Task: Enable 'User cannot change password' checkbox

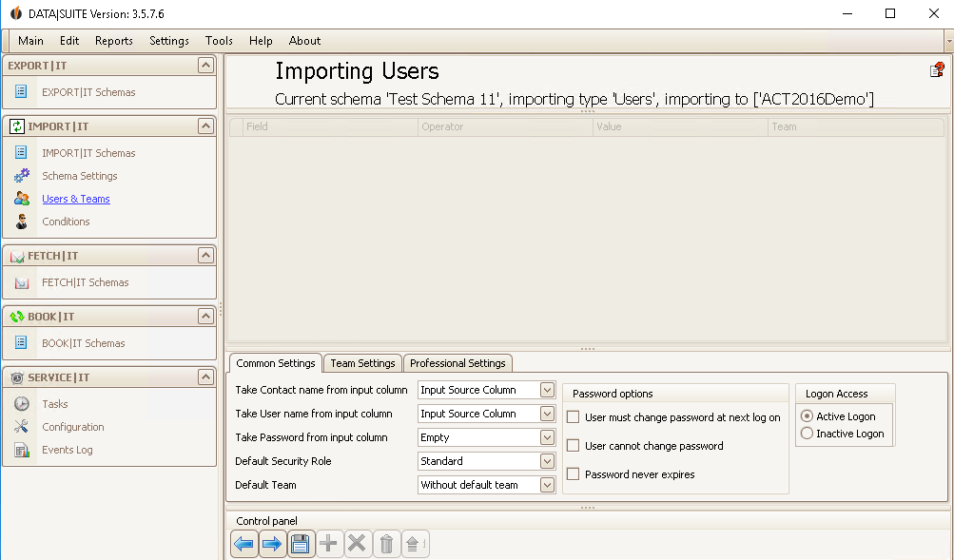Action: (574, 446)
